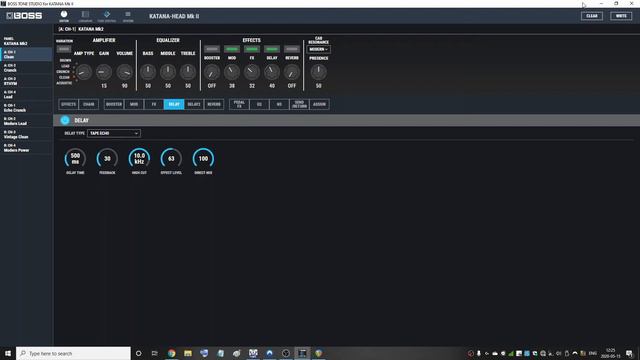Viewport: 640px width, 360px height.
Task: Select the A: CH-2 Crunch patch
Action: (x=26, y=68)
